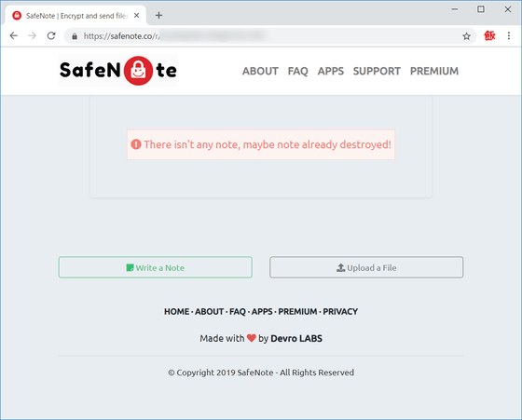The image size is (522, 420).
Task: Open FAQ from the top navigation
Action: click(297, 71)
